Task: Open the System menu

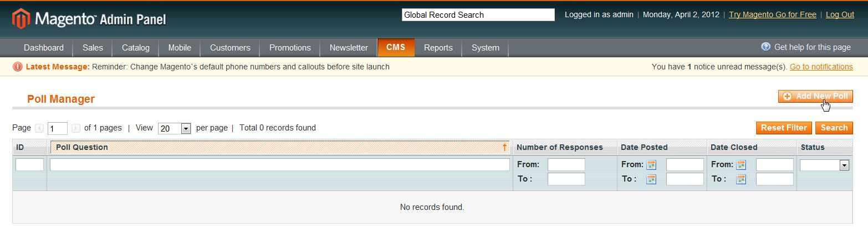Action: tap(486, 48)
